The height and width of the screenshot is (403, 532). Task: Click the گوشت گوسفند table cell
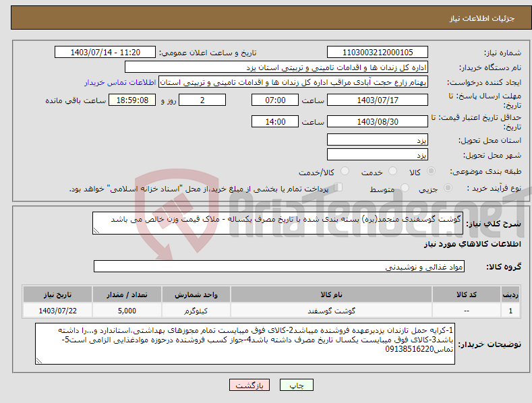pyautogui.click(x=331, y=311)
